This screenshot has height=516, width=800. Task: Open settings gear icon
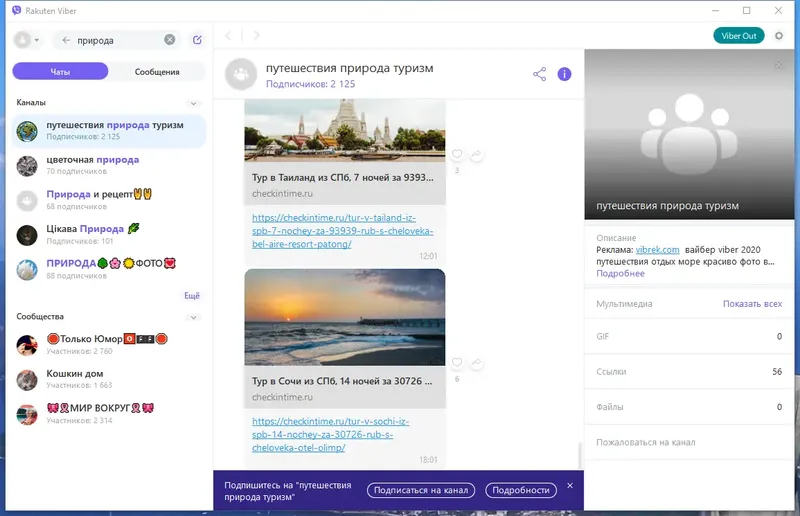pos(779,36)
